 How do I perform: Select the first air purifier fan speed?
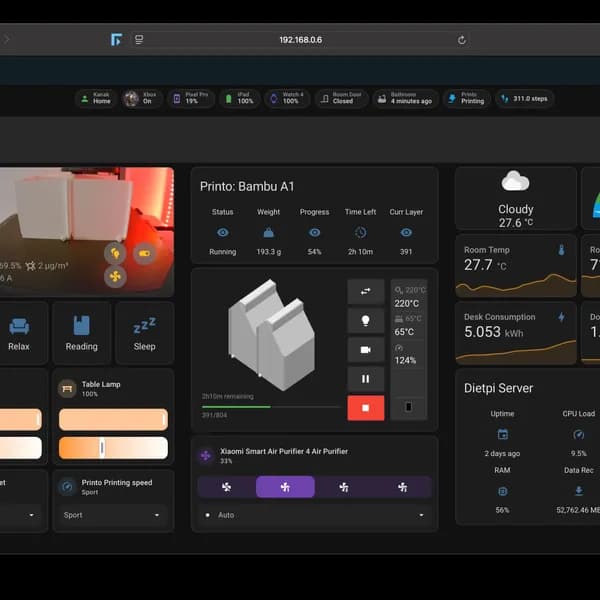[x=227, y=487]
